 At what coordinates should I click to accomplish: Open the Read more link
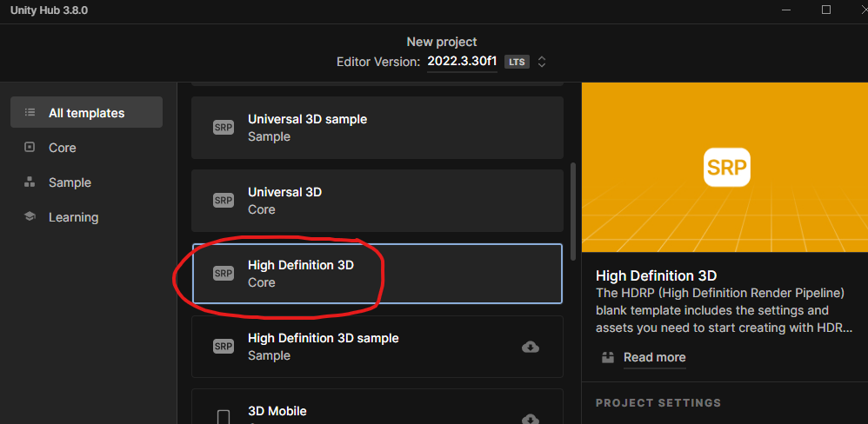pos(654,357)
